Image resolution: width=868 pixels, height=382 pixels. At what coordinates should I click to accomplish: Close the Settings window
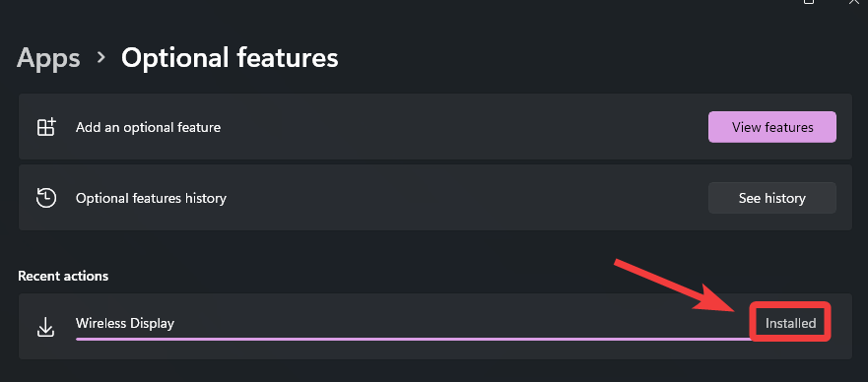(x=854, y=2)
